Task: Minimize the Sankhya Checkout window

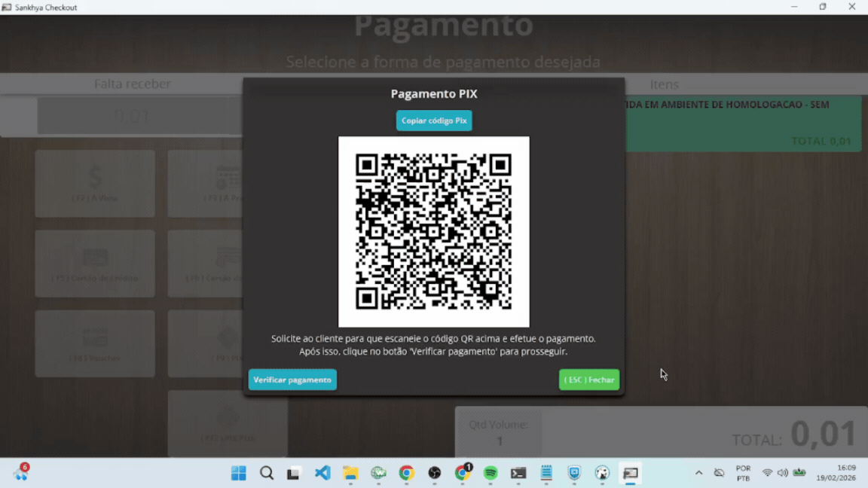Action: point(794,8)
